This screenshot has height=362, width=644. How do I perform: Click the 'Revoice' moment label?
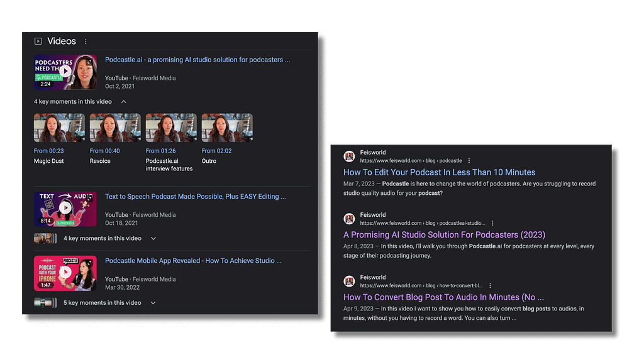tap(100, 161)
